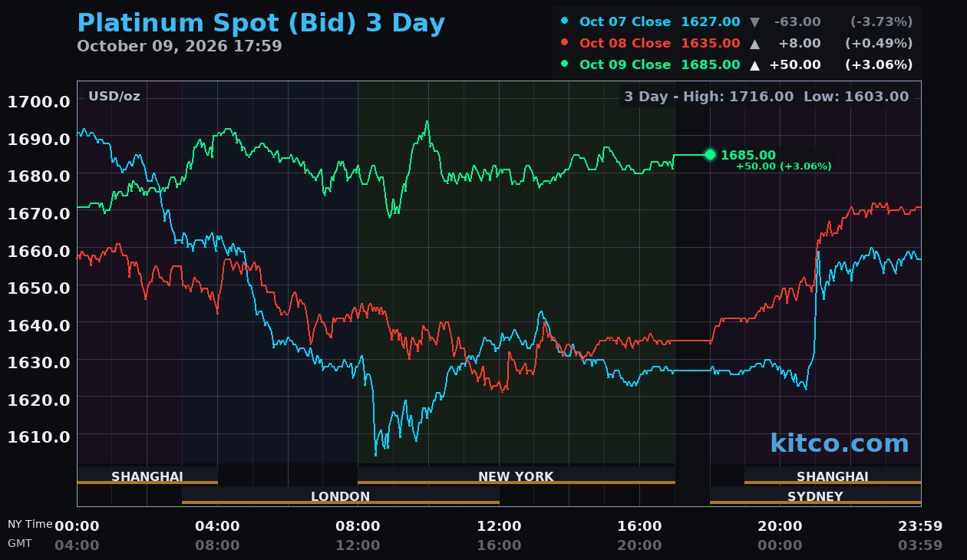Click the 08:00 NY time tick
Screen dimensions: 967x560
(x=358, y=526)
